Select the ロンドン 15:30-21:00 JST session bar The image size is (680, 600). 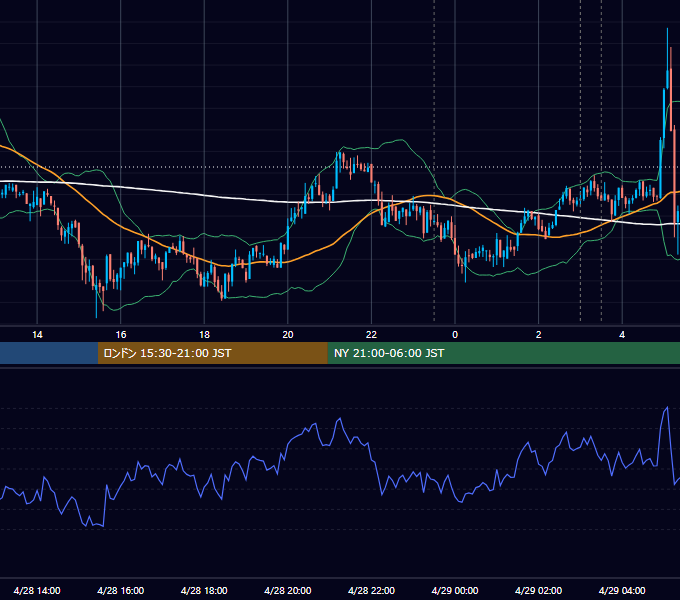(x=212, y=353)
